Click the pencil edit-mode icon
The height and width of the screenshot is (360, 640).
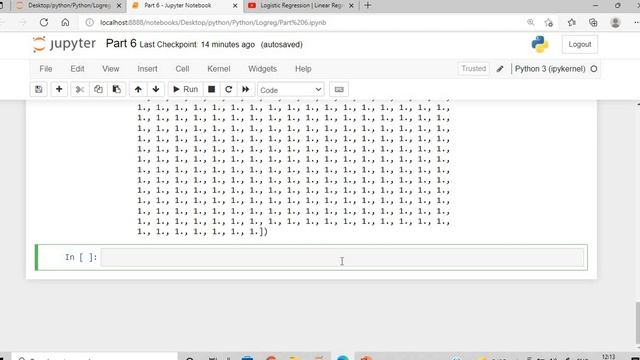[500, 69]
